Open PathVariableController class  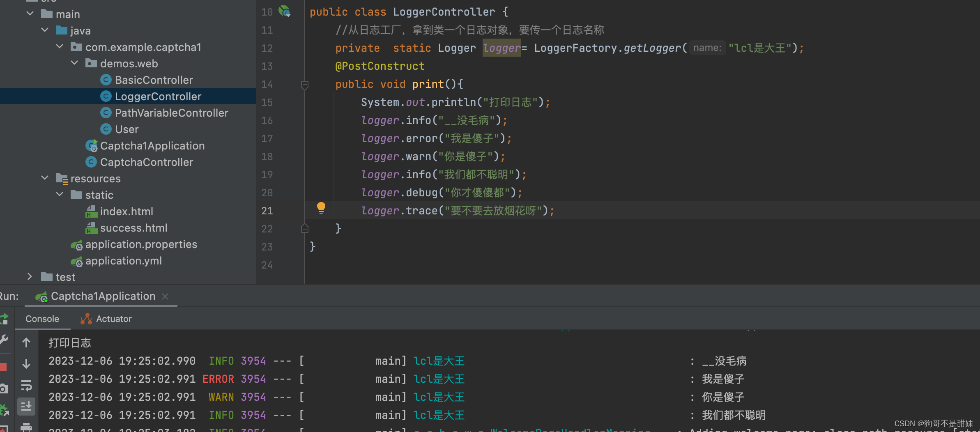(x=171, y=113)
